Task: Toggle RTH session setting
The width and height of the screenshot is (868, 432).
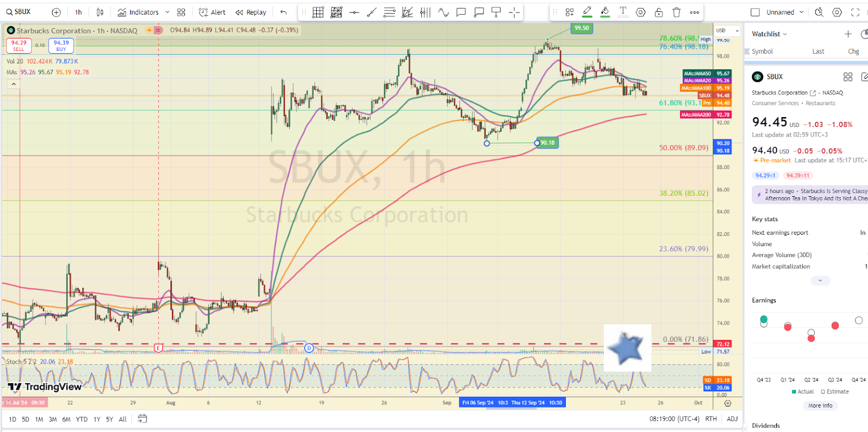Action: click(x=711, y=419)
